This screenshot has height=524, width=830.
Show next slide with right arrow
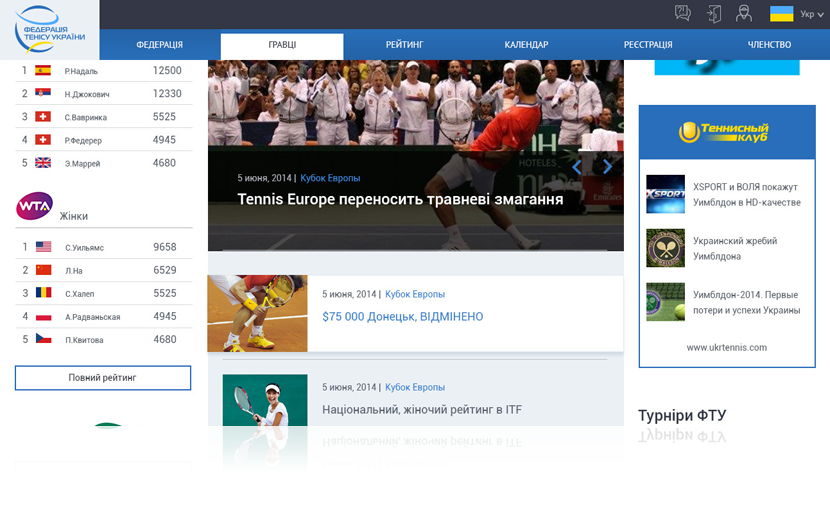pyautogui.click(x=607, y=167)
